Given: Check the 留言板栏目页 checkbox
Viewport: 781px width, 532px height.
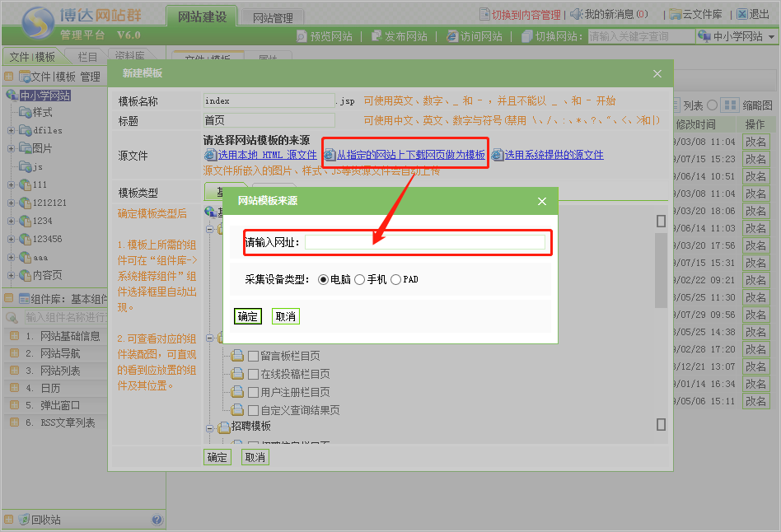Looking at the screenshot, I should tap(254, 357).
